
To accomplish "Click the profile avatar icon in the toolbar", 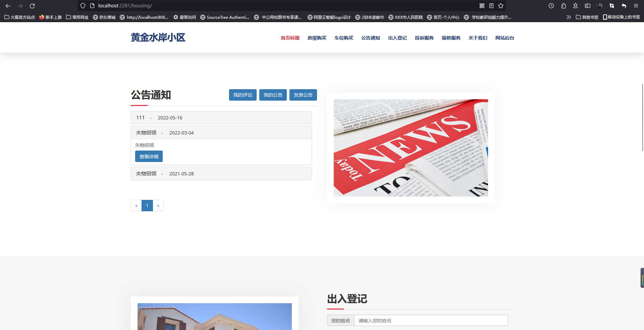I will (x=600, y=6).
